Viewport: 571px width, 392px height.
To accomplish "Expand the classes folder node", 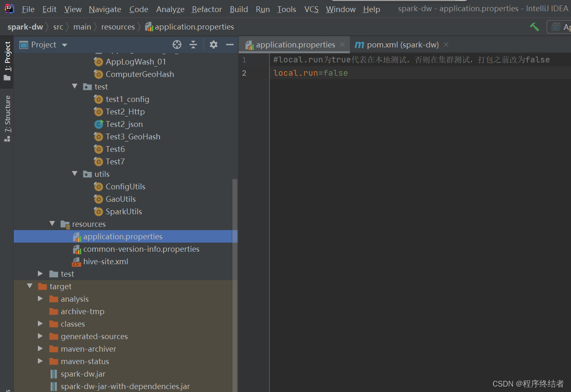I will point(40,323).
